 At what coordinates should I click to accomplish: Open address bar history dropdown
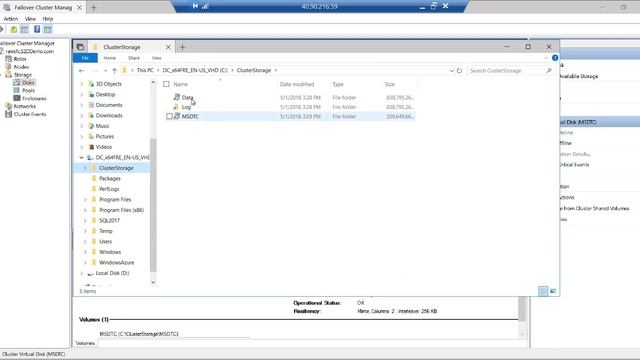[x=451, y=71]
